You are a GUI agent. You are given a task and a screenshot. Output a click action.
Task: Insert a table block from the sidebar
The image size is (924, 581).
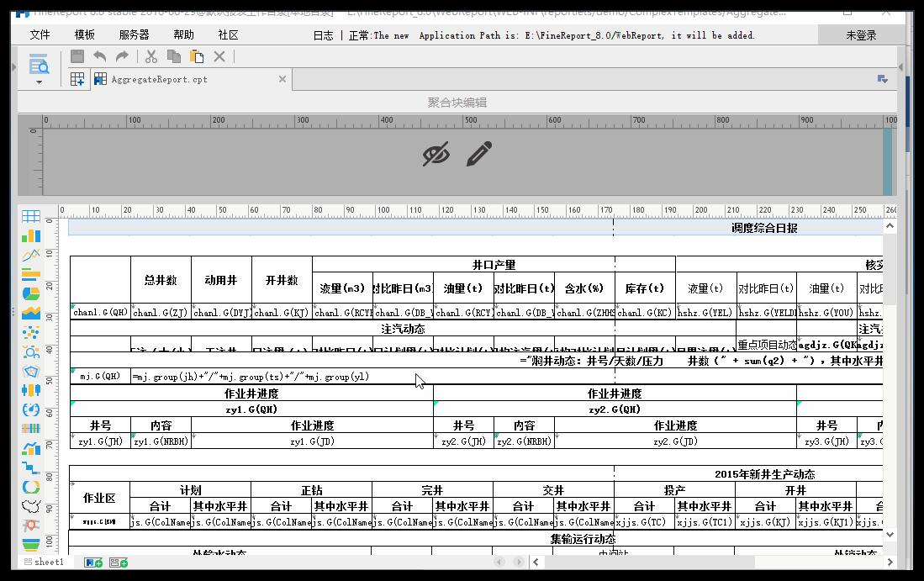click(30, 216)
